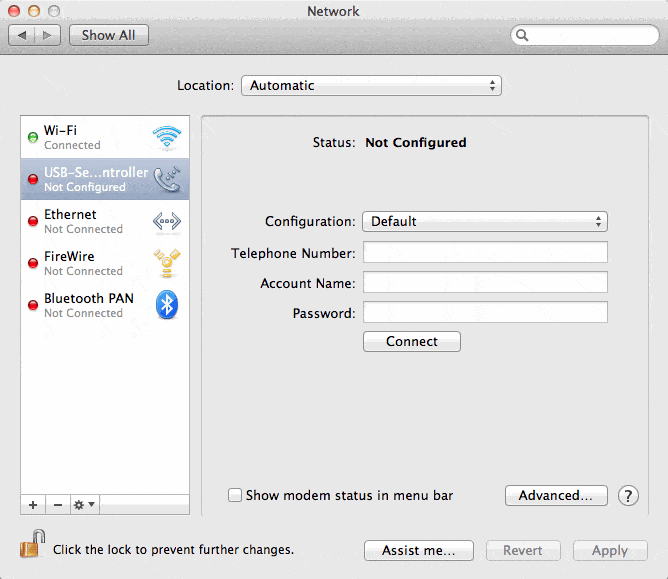The width and height of the screenshot is (668, 579).
Task: Select the Wi-Fi signal icon
Action: point(167,138)
